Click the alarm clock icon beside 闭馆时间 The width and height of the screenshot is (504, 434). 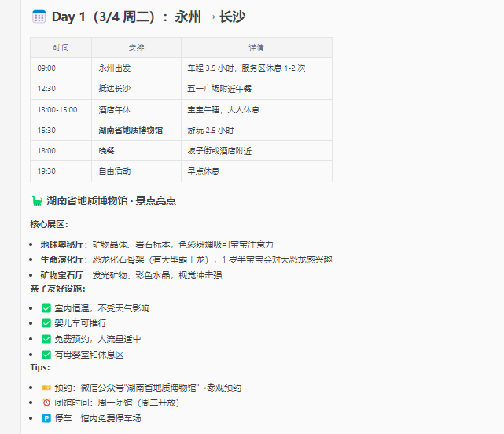[46, 403]
